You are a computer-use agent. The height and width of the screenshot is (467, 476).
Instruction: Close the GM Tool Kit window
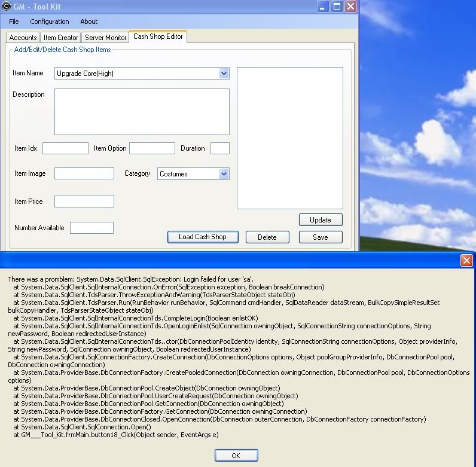[x=350, y=7]
